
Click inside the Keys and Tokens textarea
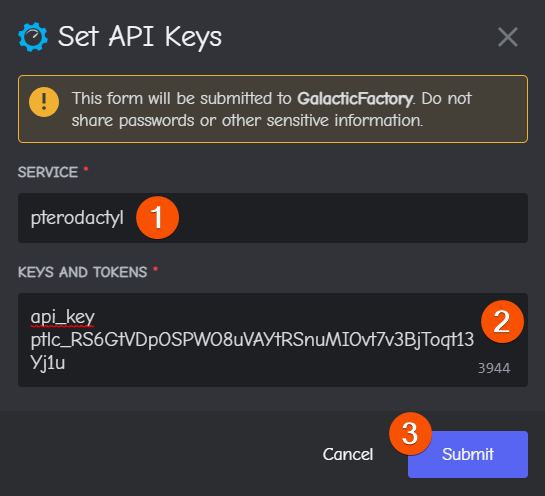273,340
